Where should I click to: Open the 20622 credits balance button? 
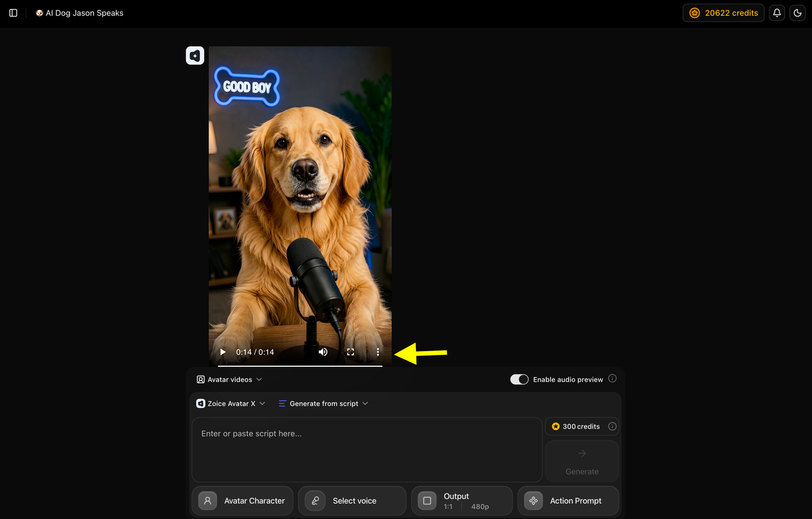click(723, 13)
